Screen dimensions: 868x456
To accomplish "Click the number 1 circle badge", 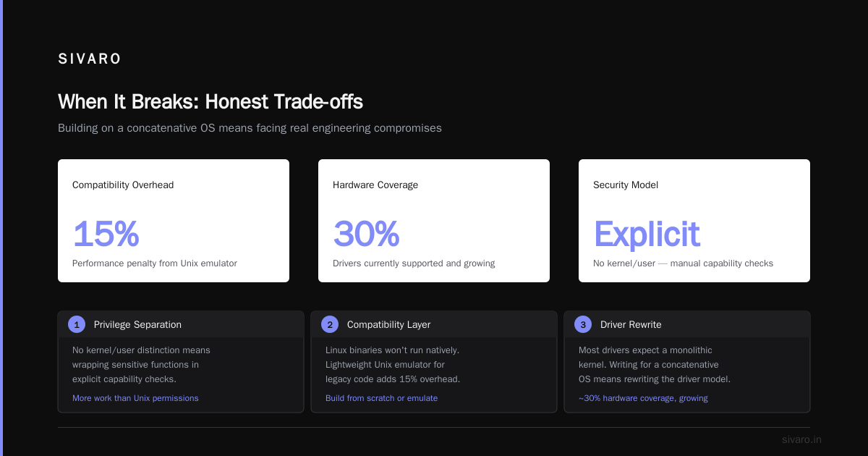I will pos(77,324).
